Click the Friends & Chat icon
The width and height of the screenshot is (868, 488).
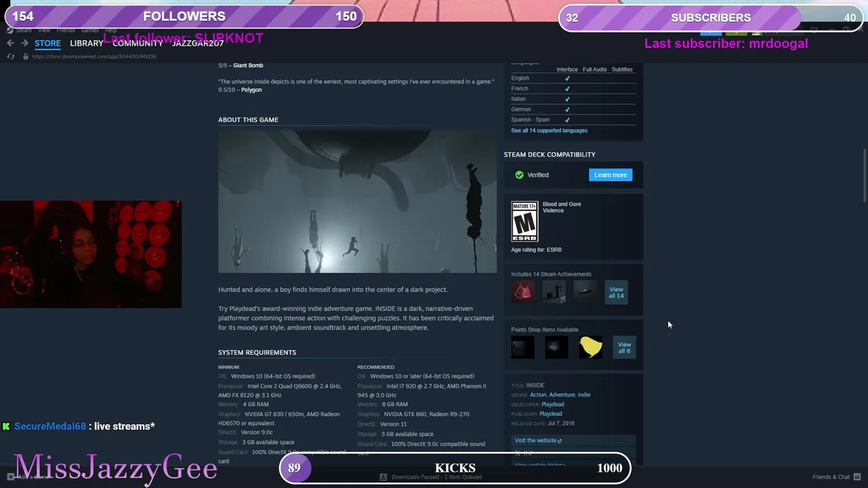click(x=856, y=477)
